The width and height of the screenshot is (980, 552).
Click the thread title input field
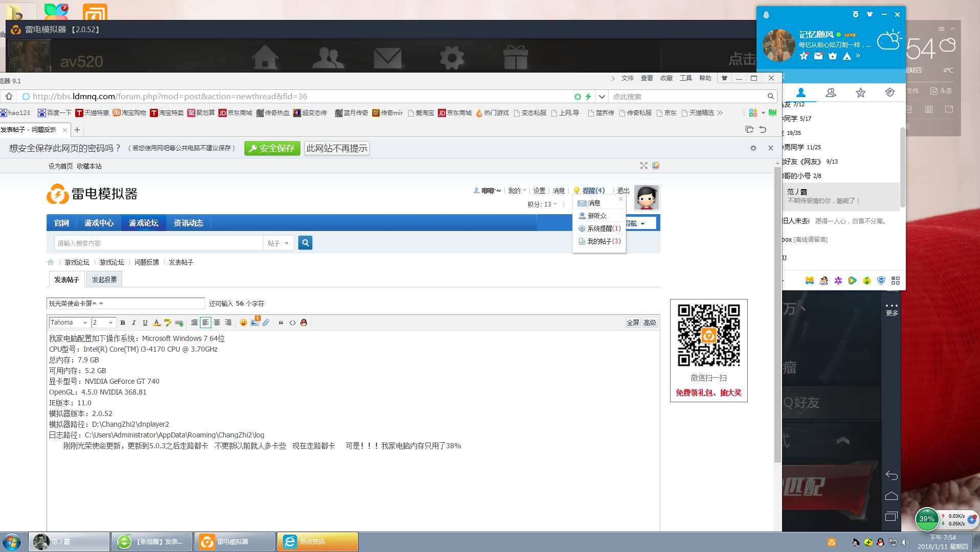click(125, 303)
